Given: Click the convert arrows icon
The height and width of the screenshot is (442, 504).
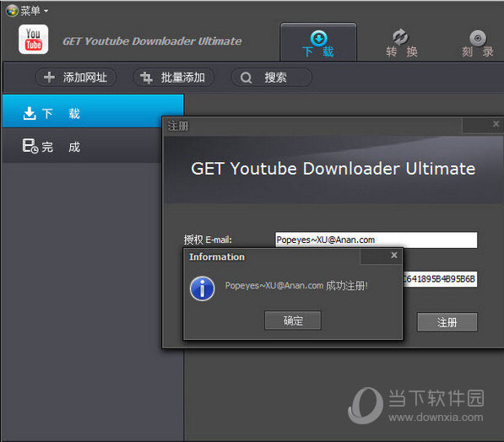Looking at the screenshot, I should [x=400, y=37].
